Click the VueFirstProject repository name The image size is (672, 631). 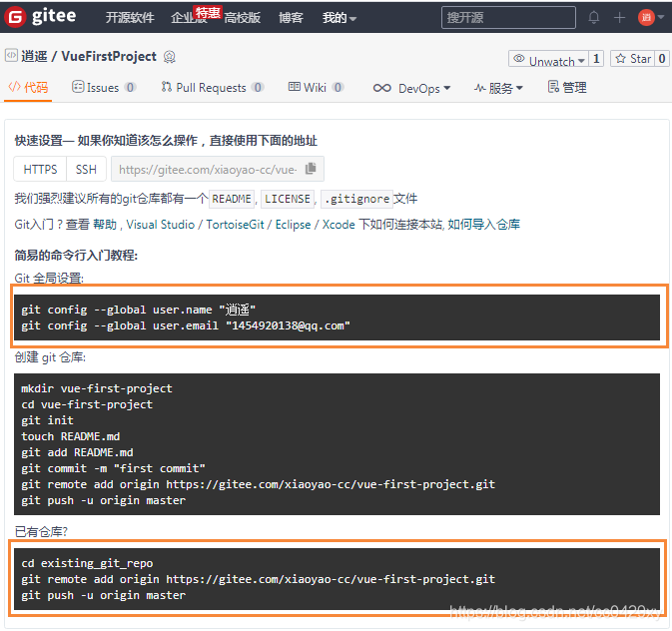tap(109, 56)
